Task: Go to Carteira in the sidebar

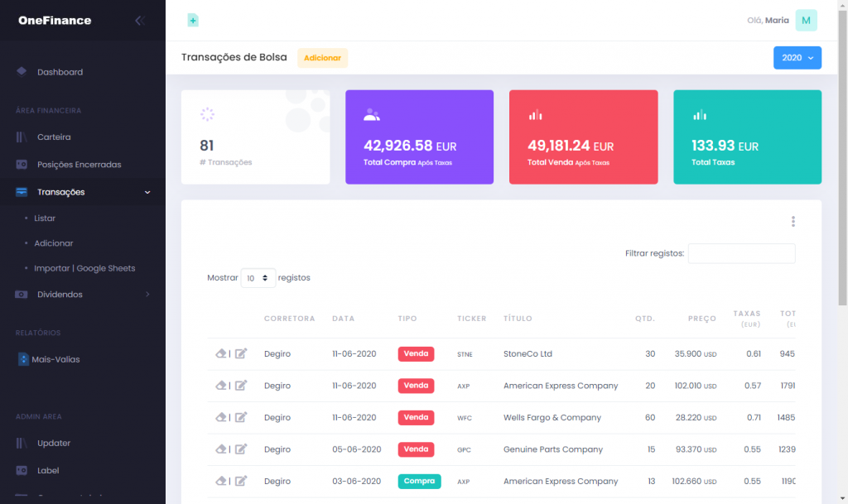Action: 54,137
